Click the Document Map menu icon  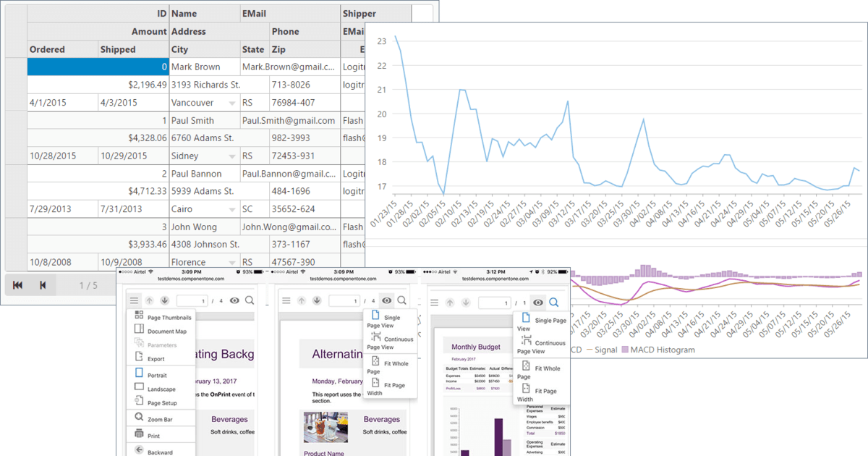pos(139,331)
